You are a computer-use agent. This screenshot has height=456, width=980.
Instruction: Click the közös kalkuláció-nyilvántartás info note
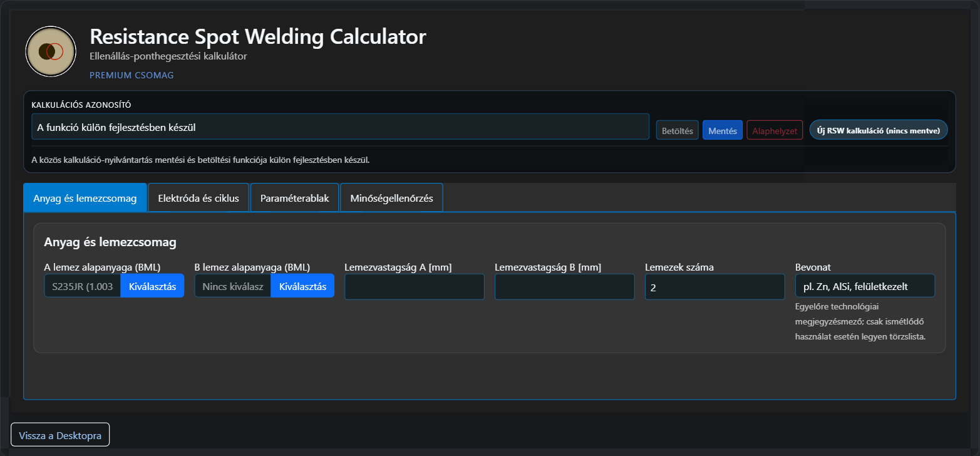200,159
